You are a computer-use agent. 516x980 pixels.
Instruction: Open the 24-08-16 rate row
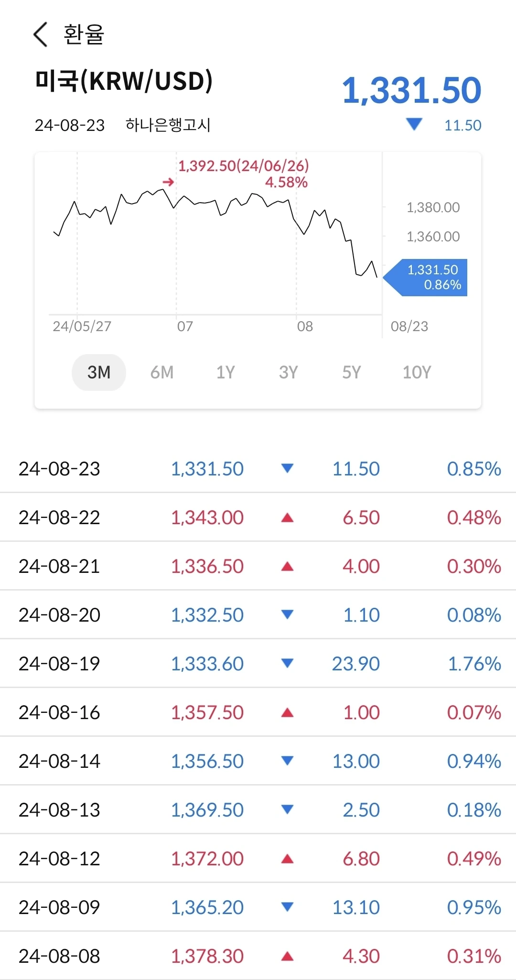click(x=258, y=712)
